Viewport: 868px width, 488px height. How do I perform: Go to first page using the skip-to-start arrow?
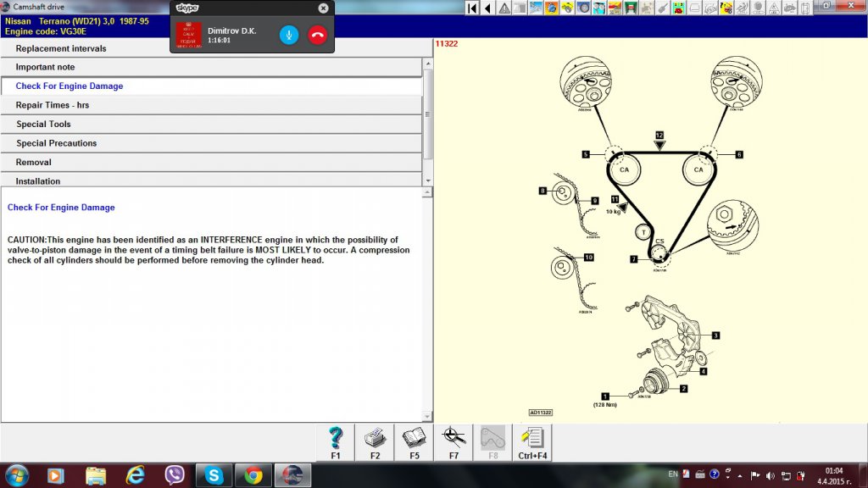point(473,8)
